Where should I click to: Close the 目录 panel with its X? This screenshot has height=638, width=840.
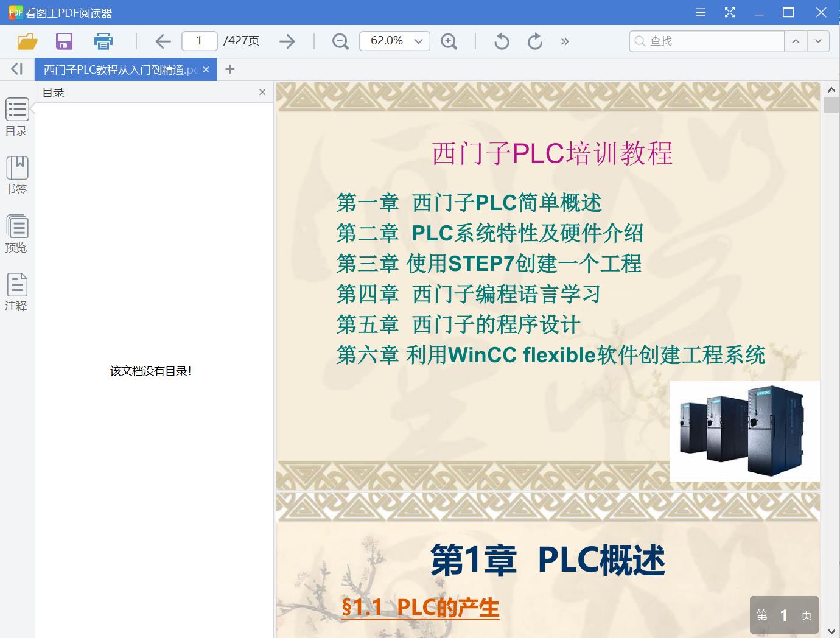point(262,92)
